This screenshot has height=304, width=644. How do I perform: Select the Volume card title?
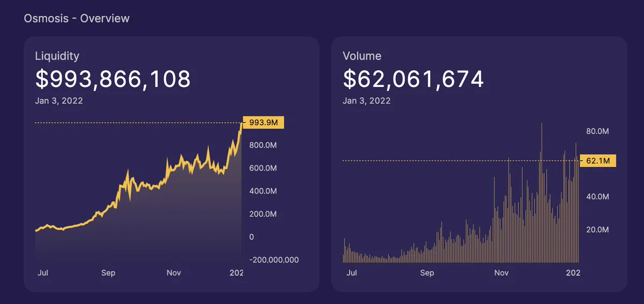tap(362, 56)
